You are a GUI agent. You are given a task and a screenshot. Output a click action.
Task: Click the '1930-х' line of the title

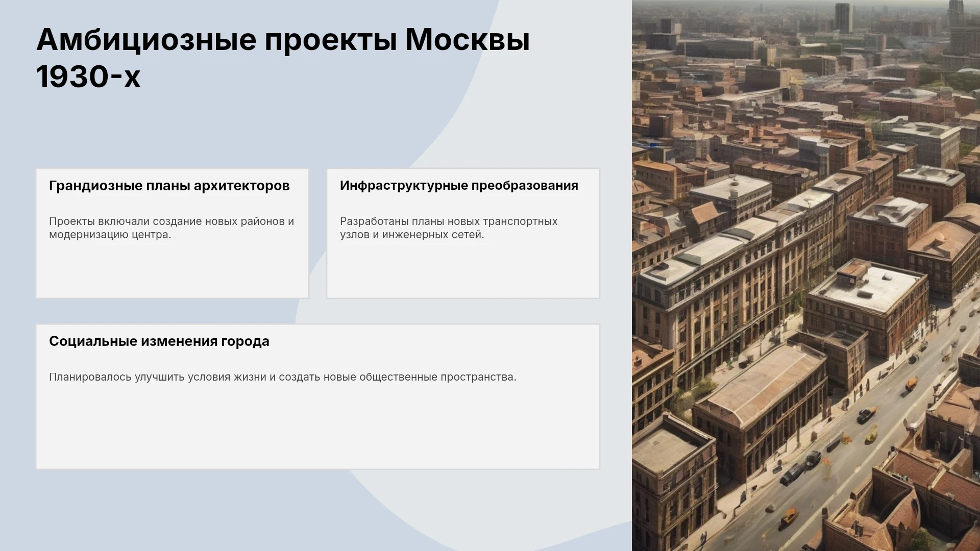tap(88, 77)
